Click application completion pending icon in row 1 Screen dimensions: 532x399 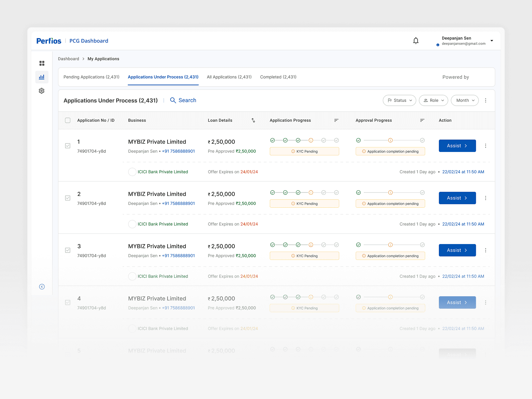click(364, 151)
